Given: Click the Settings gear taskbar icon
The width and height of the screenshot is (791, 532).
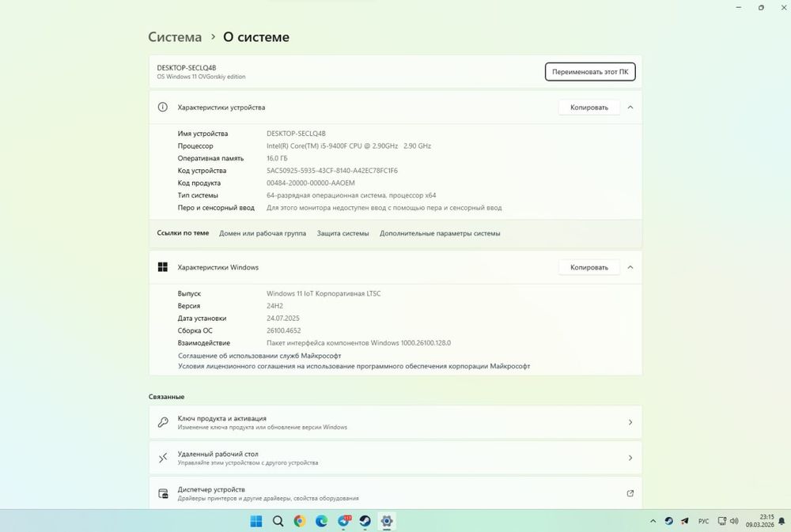Looking at the screenshot, I should coord(387,521).
